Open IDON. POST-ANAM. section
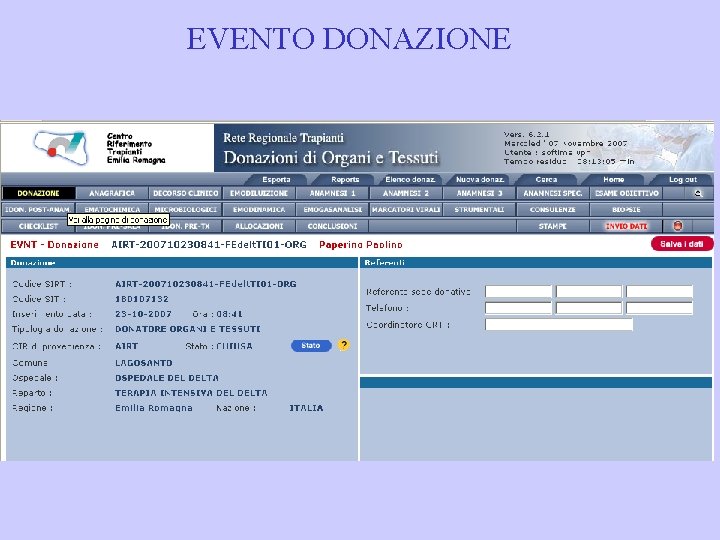The height and width of the screenshot is (540, 720). (39, 209)
